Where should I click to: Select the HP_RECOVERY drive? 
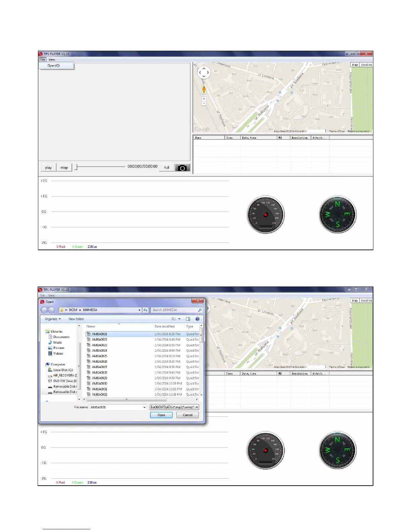[62, 375]
